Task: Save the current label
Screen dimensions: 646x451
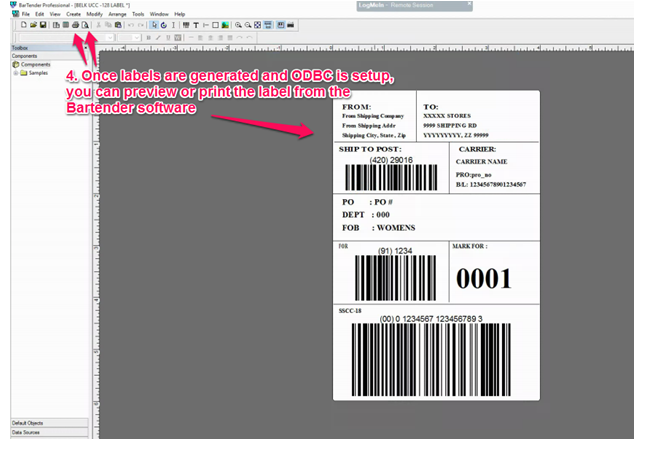Action: pyautogui.click(x=43, y=25)
